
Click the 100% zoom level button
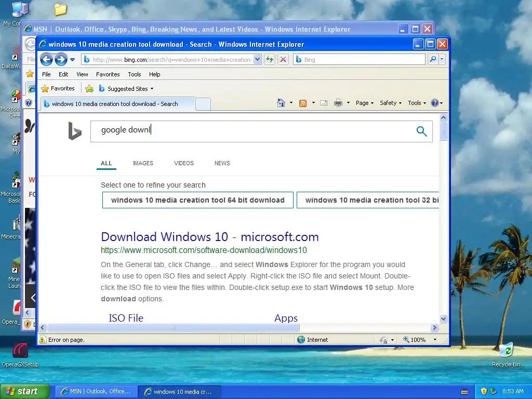(414, 340)
